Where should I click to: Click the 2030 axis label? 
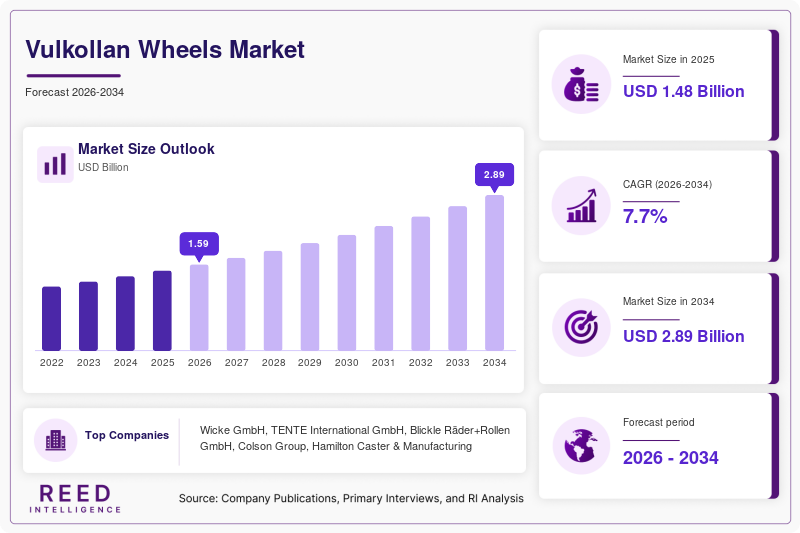pos(347,363)
